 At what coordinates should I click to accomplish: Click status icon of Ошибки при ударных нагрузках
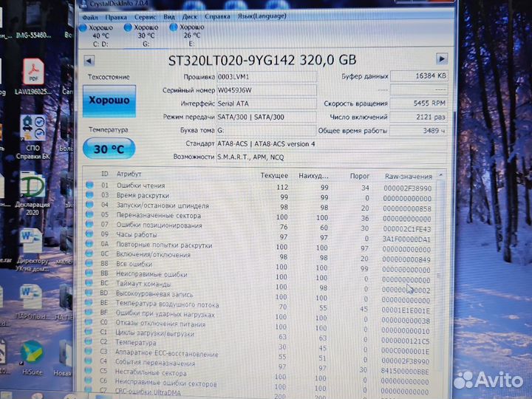coord(89,312)
